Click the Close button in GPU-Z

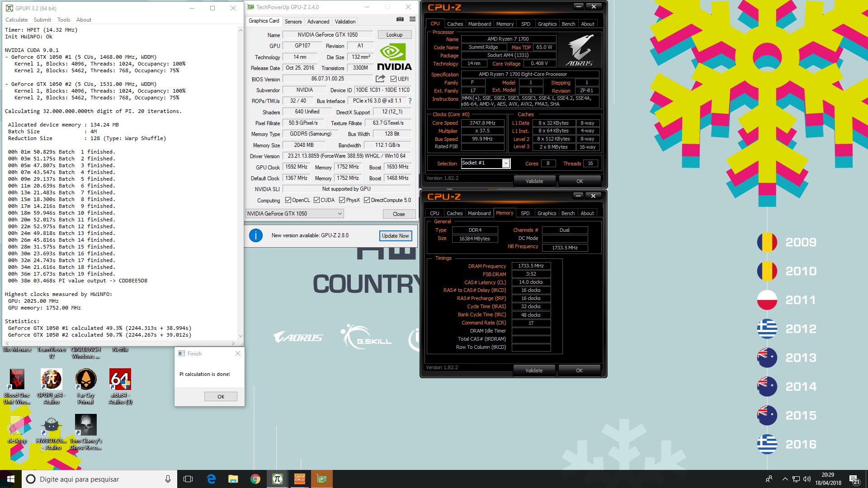tap(399, 214)
